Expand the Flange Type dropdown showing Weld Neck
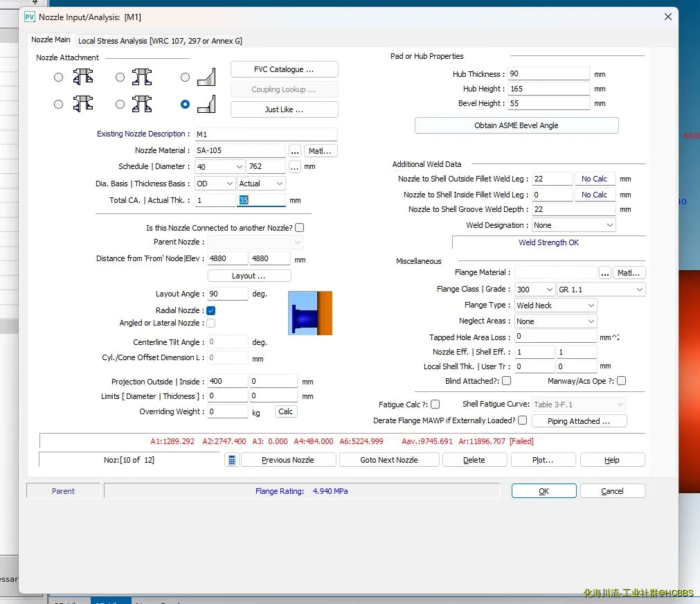Image resolution: width=700 pixels, height=604 pixels. tap(556, 305)
